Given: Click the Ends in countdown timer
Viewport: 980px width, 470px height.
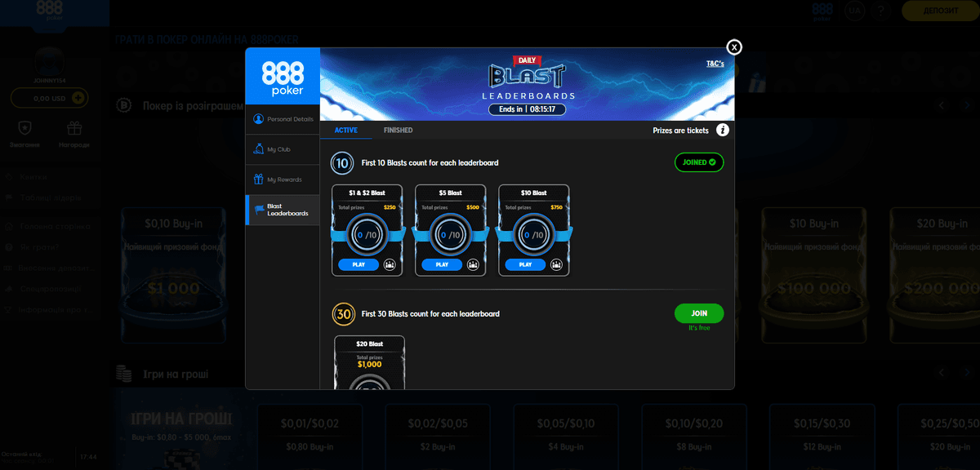Looking at the screenshot, I should (x=528, y=109).
